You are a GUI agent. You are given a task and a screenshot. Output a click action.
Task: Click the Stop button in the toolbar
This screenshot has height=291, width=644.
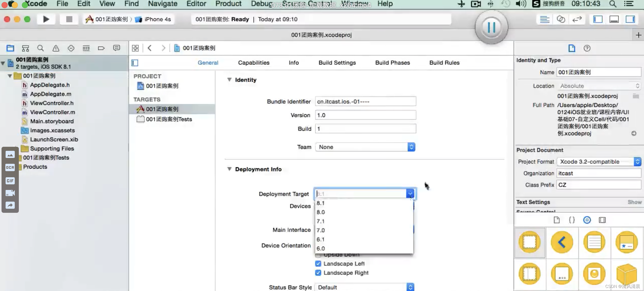pyautogui.click(x=69, y=19)
